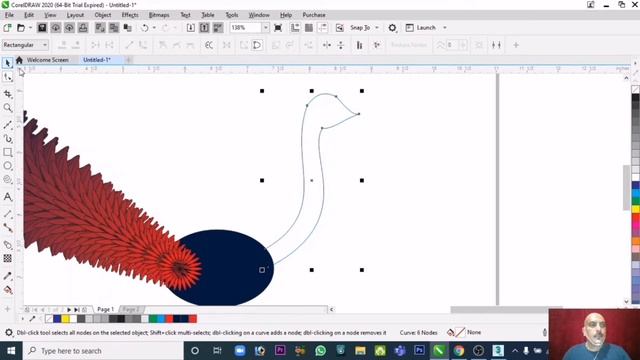Select the Rectangle tool
Image resolution: width=640 pixels, height=360 pixels.
coord(7,152)
